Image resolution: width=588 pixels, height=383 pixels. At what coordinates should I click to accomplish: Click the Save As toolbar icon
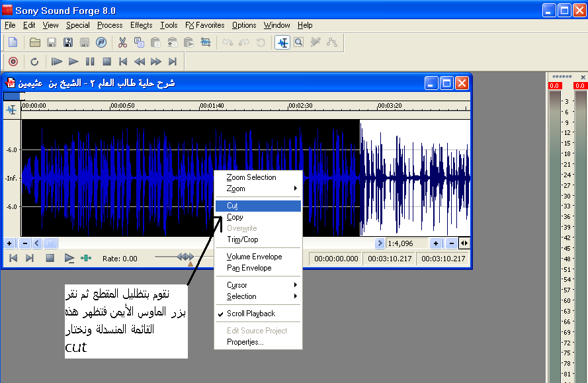click(68, 42)
